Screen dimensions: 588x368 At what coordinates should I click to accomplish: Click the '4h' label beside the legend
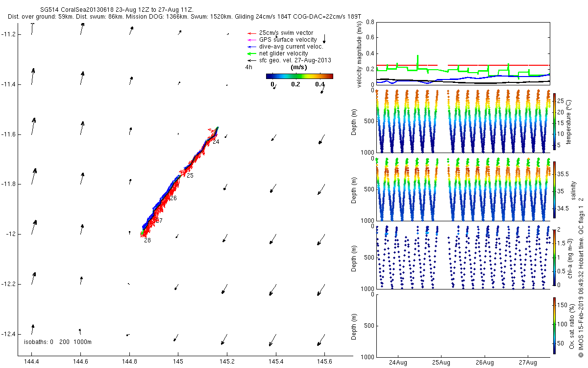(x=249, y=67)
